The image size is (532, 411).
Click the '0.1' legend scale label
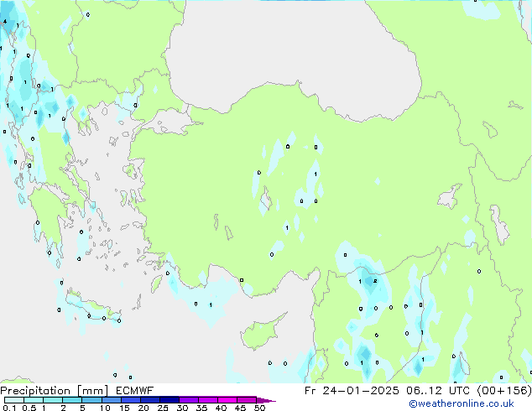(x=9, y=408)
